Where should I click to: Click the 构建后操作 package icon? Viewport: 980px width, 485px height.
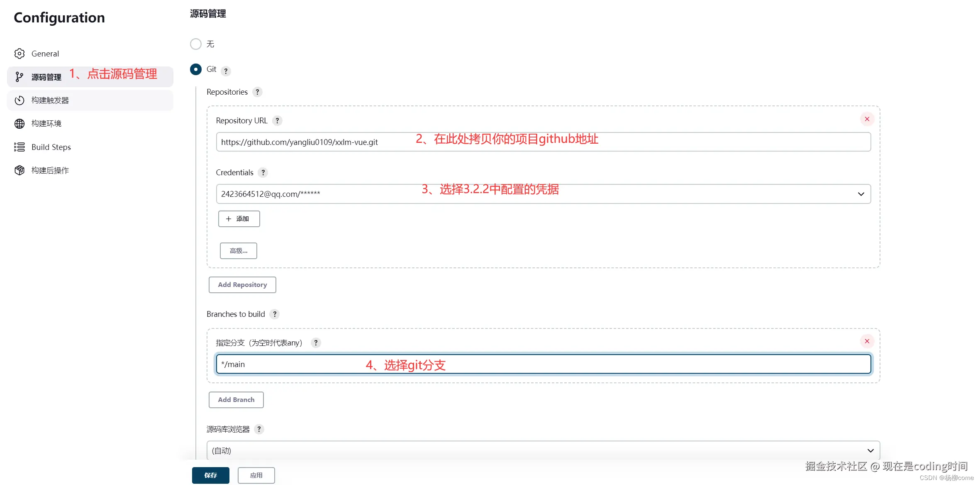[19, 170]
